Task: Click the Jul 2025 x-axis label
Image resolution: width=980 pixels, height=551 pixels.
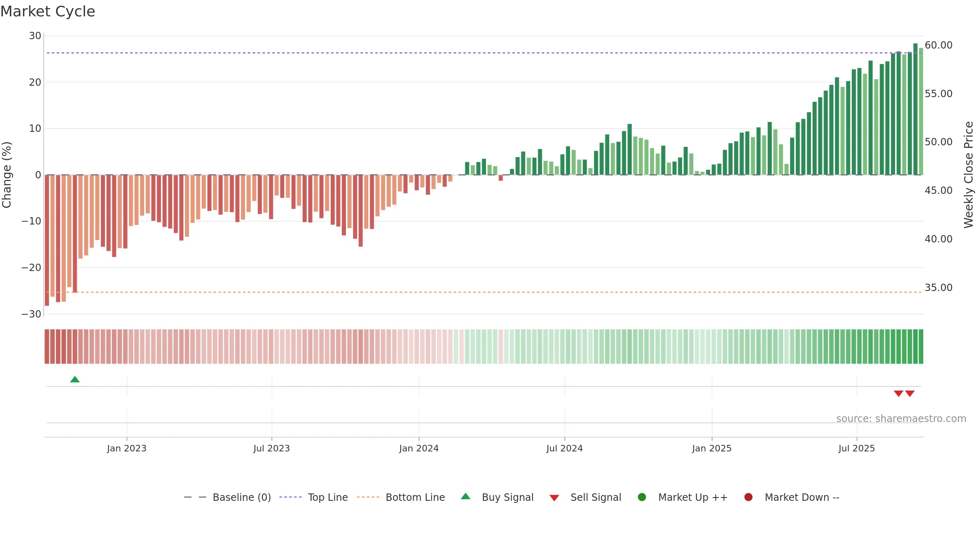Action: point(857,448)
